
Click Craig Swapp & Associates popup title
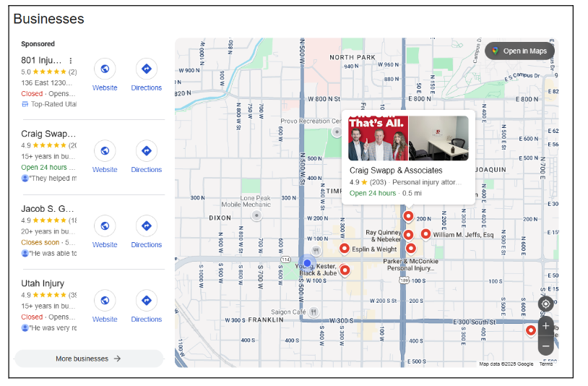coord(396,171)
